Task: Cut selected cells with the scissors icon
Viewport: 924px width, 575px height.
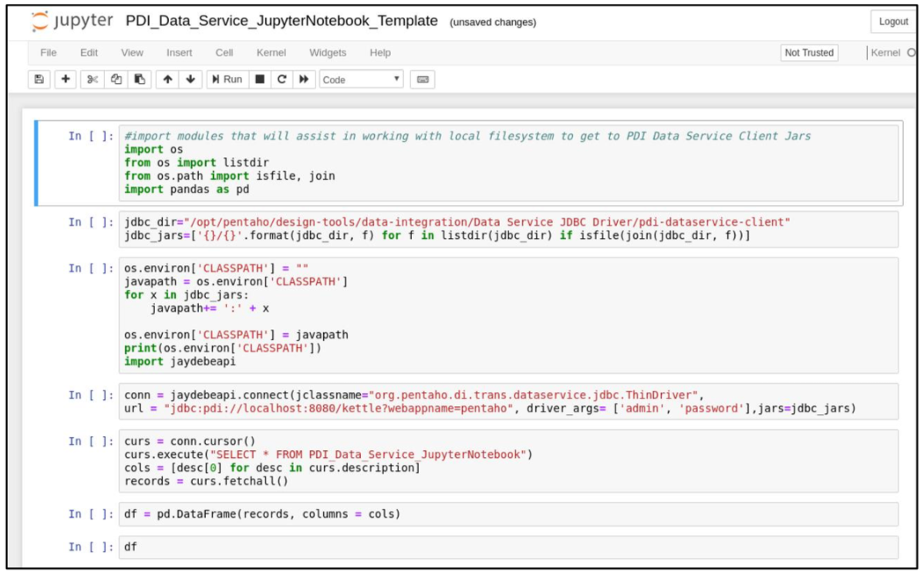Action: 93,79
